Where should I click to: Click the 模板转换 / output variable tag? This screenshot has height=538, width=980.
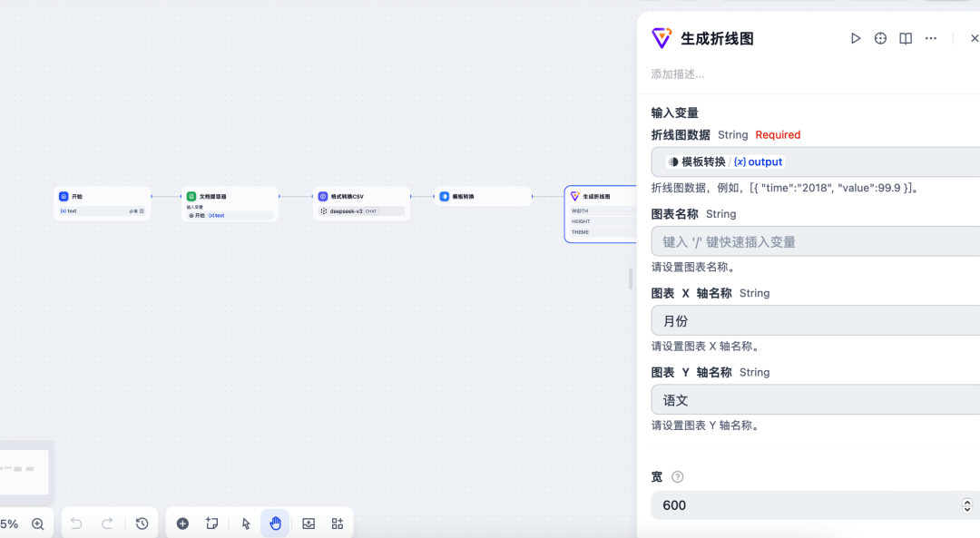(x=726, y=161)
